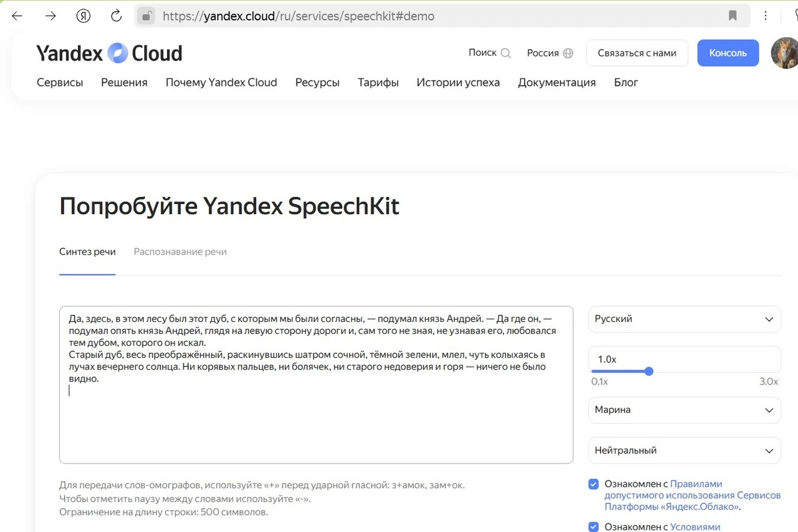Select the Синтез речи tab
The height and width of the screenshot is (532, 798).
[x=87, y=252]
